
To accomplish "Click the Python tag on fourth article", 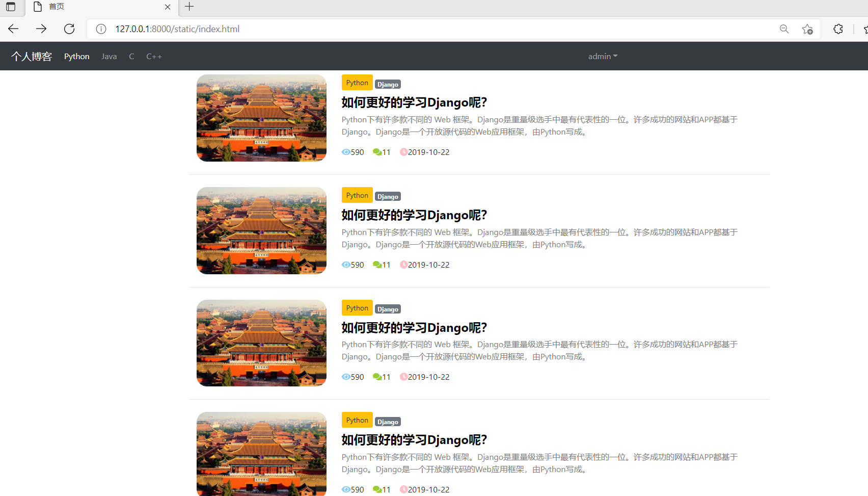I will [357, 420].
